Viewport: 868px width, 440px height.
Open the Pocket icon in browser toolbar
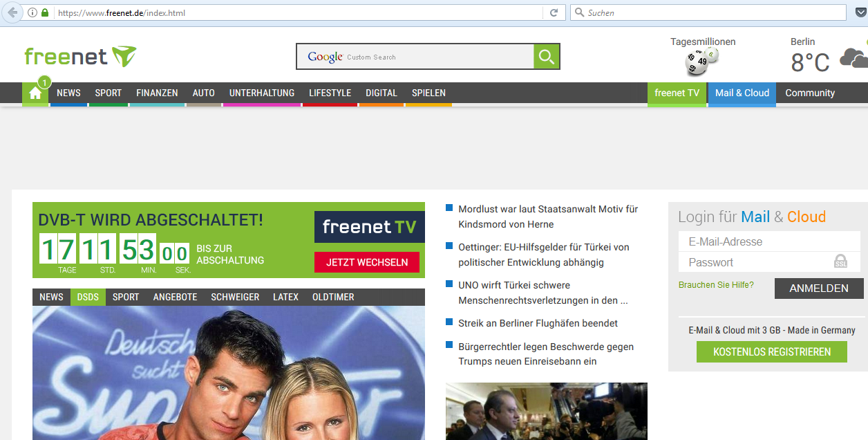860,12
